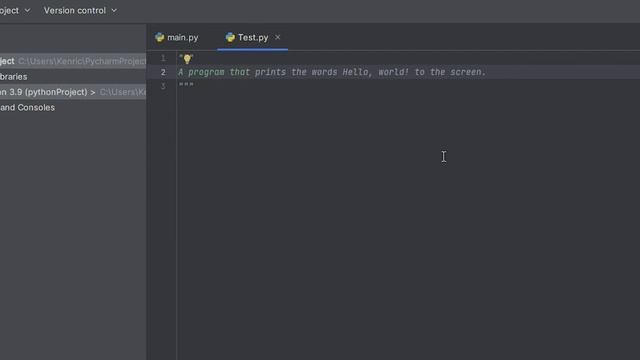Select the Python 3.9 (pythonProject) interpreter row

pos(73,92)
